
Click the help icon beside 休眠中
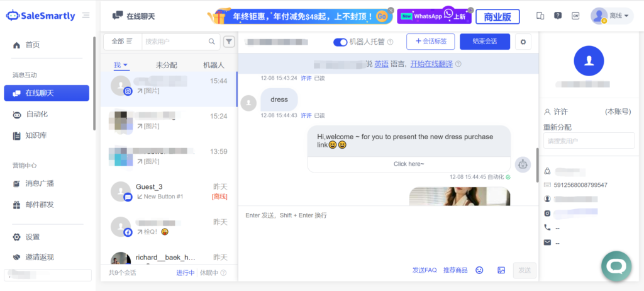[223, 273]
